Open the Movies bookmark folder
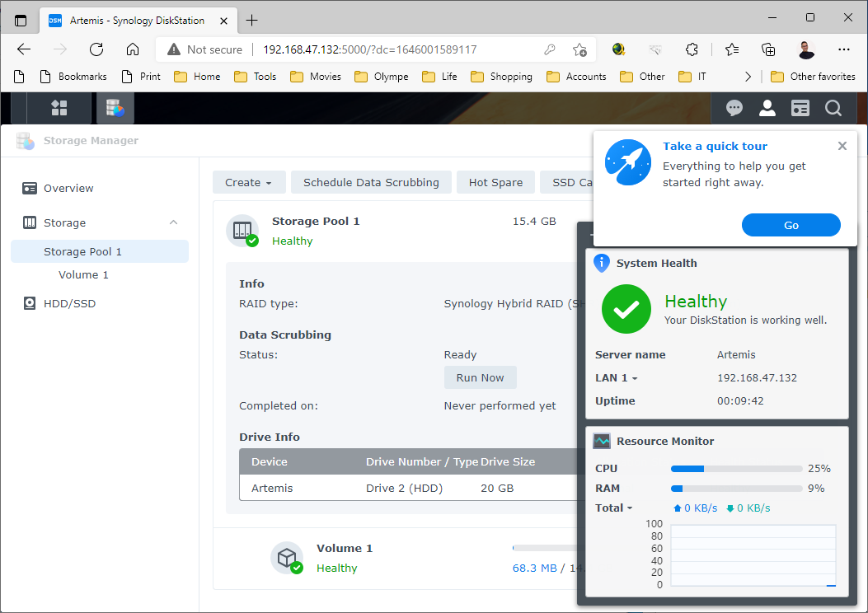The height and width of the screenshot is (613, 868). 317,77
